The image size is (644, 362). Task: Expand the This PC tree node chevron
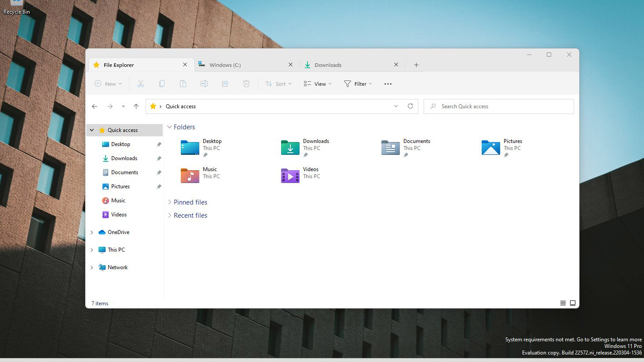pos(92,250)
